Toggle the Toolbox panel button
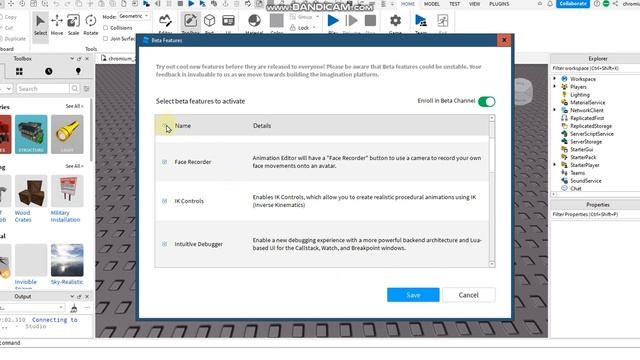640x360 pixels. coord(190,23)
